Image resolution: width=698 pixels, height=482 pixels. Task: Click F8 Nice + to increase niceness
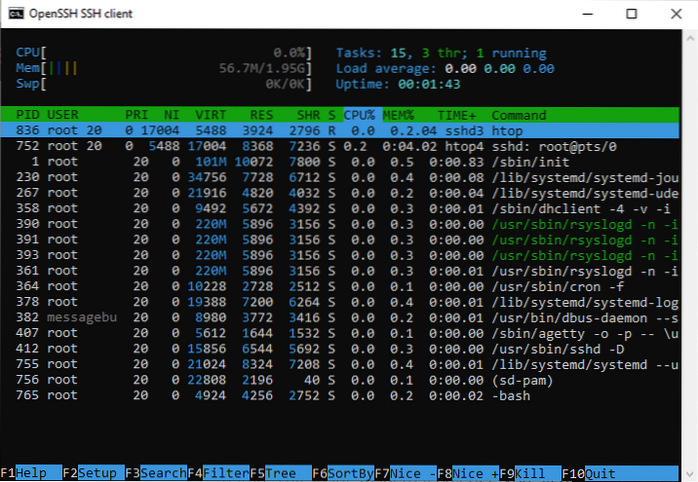472,472
